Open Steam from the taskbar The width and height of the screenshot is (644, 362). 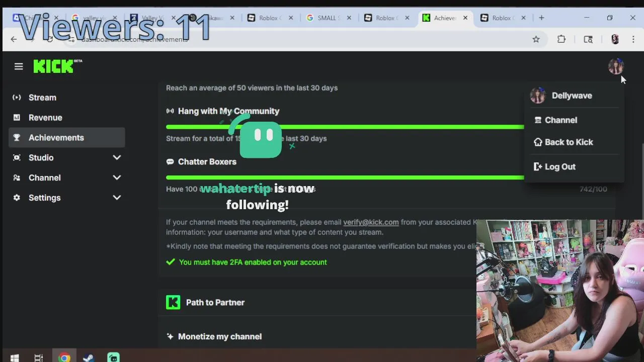[88, 357]
